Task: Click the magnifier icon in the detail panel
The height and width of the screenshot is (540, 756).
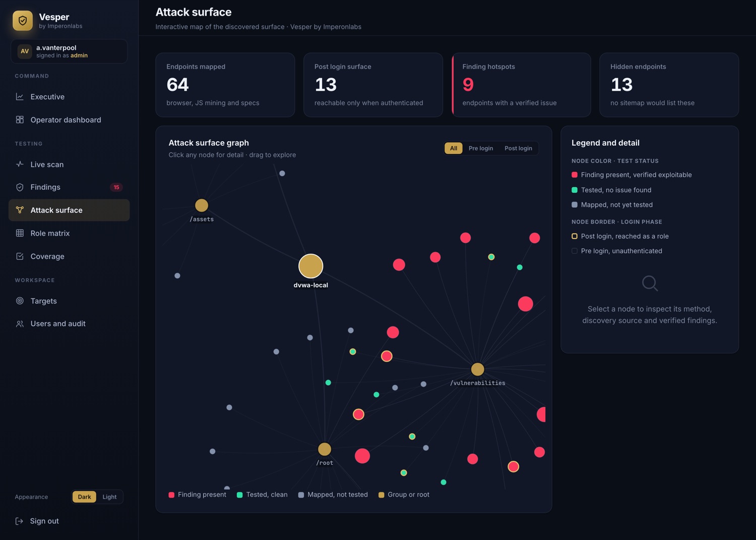Action: pyautogui.click(x=650, y=283)
